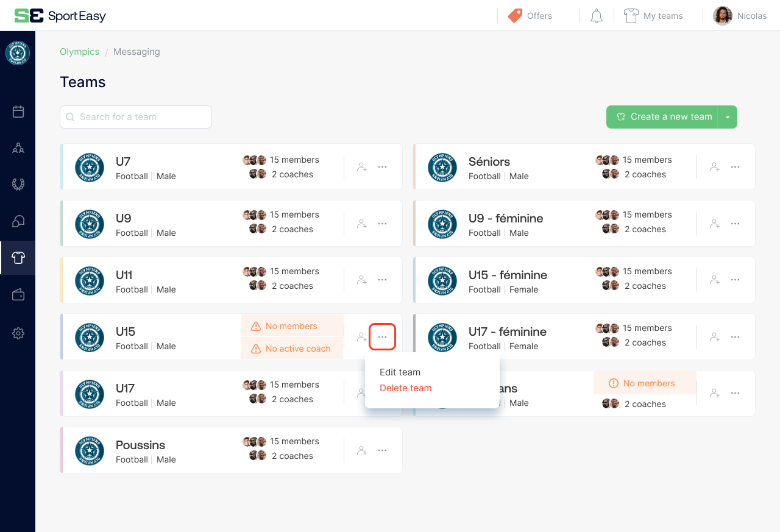The image size is (780, 532).
Task: Click the SportEasy logo
Action: [x=59, y=16]
